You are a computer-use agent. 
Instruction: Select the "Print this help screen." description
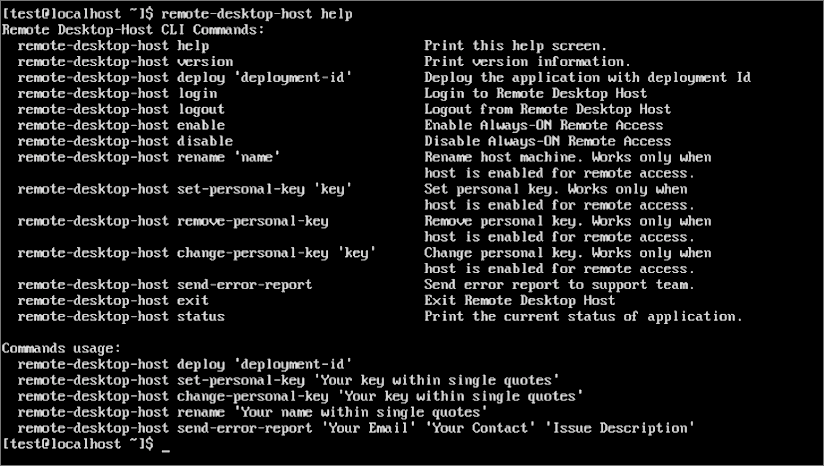[515, 46]
